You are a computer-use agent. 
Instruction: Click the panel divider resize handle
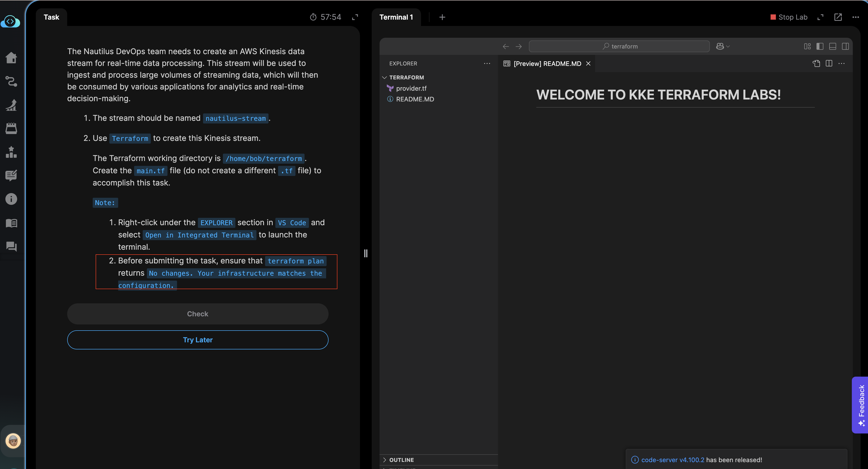coord(366,253)
